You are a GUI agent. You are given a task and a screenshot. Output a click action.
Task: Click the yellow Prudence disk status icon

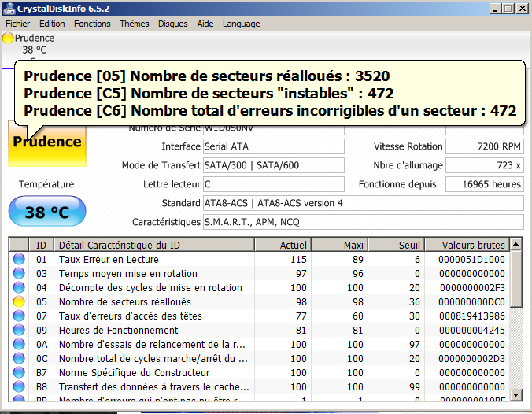tap(7, 38)
